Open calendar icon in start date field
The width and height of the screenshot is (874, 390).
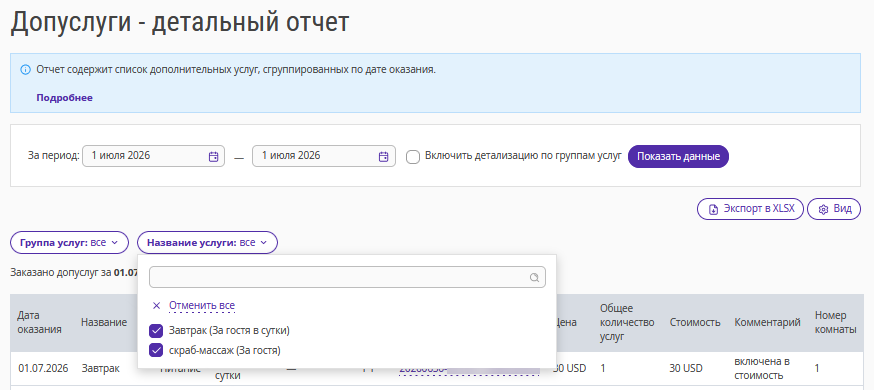click(x=213, y=157)
